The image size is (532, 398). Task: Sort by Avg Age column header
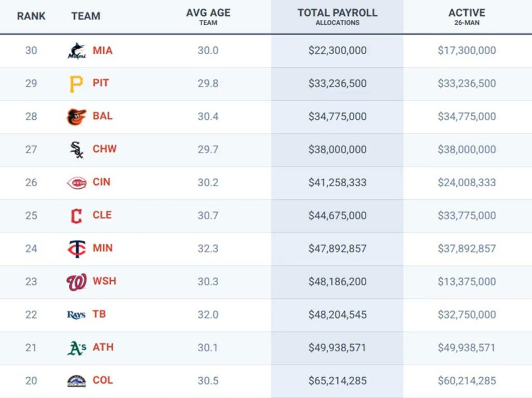click(x=208, y=17)
